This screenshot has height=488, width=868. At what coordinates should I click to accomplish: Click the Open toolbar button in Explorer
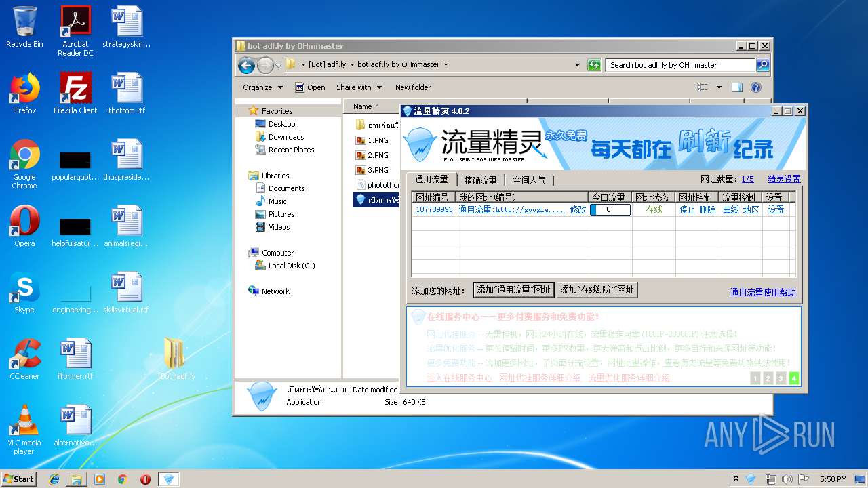coord(311,87)
